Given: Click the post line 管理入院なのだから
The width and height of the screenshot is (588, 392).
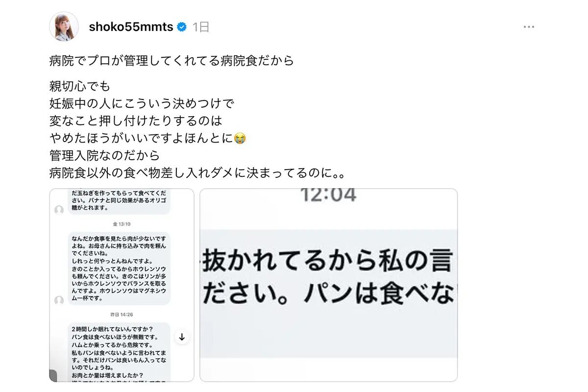Looking at the screenshot, I should coord(105,156).
